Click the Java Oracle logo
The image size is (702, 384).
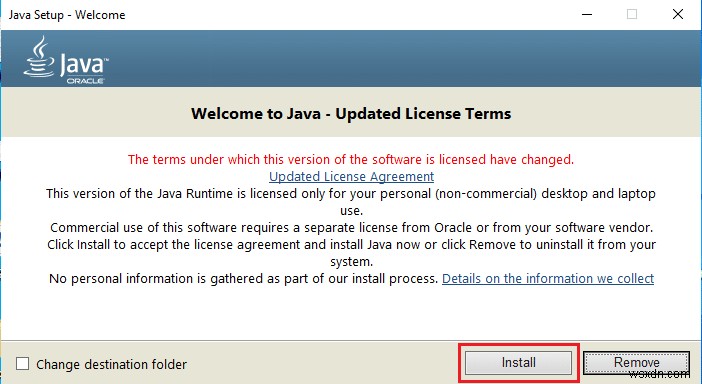coord(66,60)
